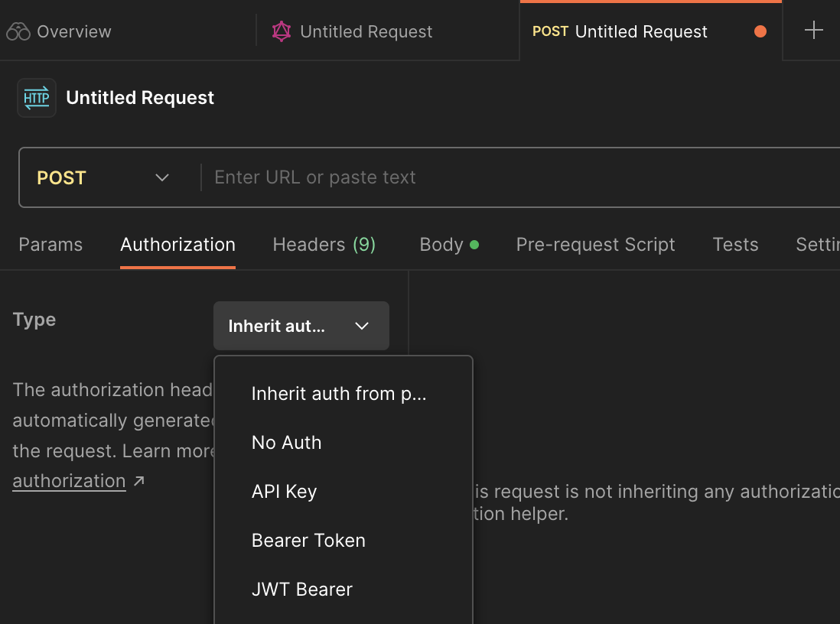This screenshot has height=624, width=840.
Task: Click the orange unsaved-changes dot on the active tab
Action: pos(760,31)
